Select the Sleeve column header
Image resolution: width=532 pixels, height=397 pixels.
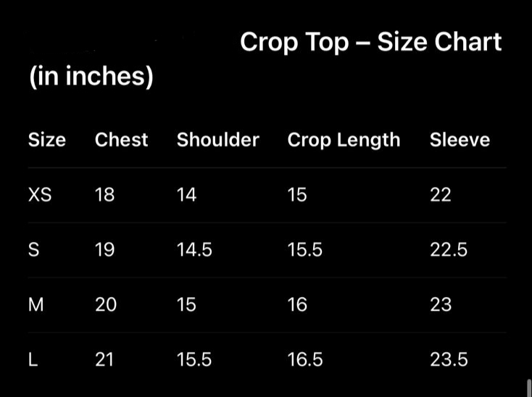[460, 140]
